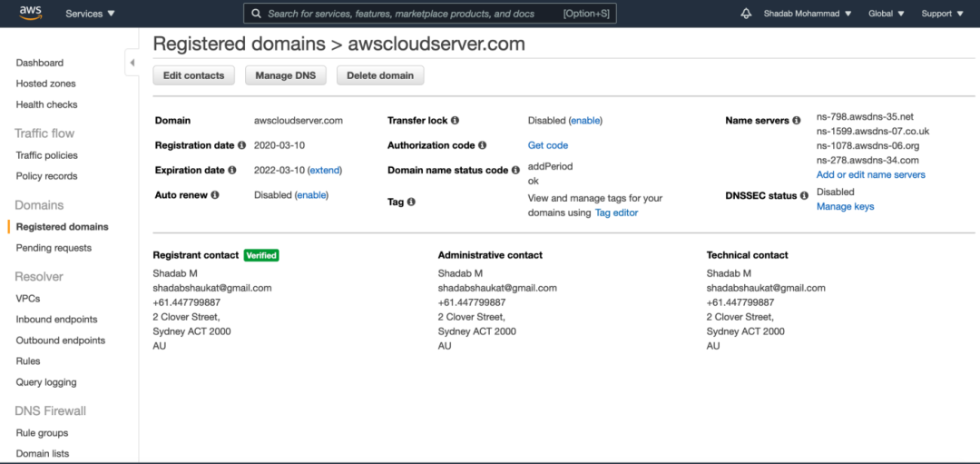Click info icon beside Domain name status code
This screenshot has width=980, height=464.
click(x=515, y=170)
